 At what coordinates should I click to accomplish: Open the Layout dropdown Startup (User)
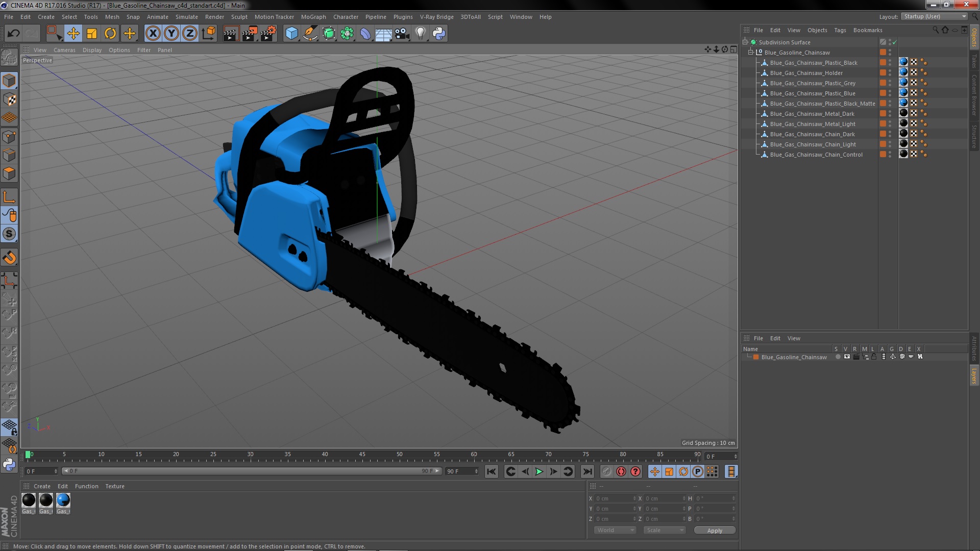tap(934, 16)
